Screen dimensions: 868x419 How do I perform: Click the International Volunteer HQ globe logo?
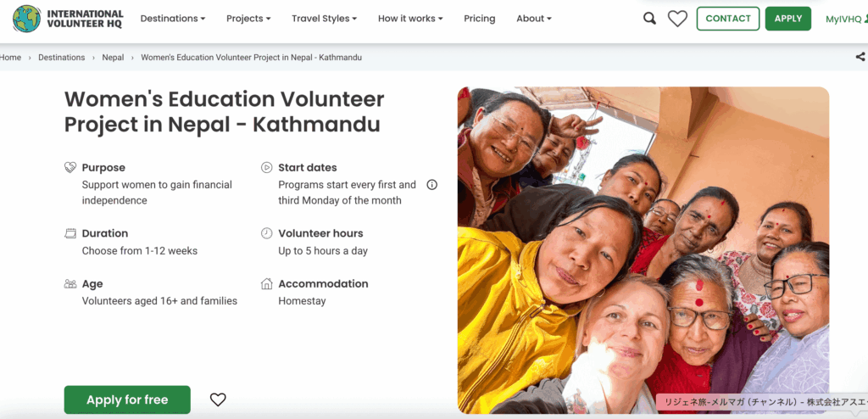tap(27, 19)
